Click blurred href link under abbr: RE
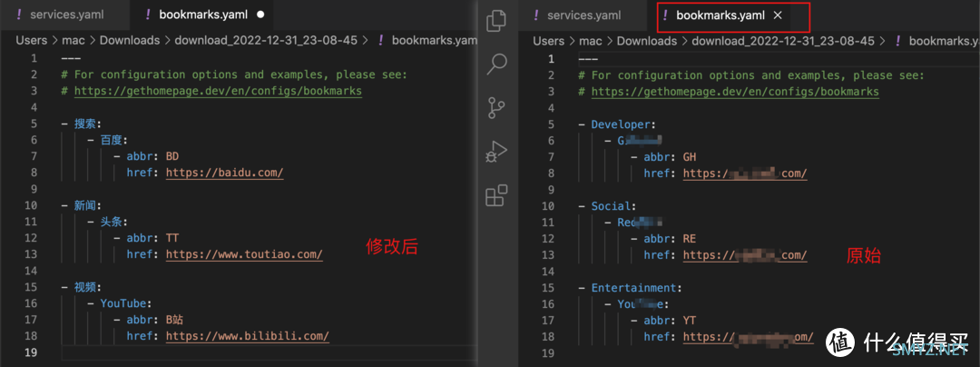 (x=745, y=254)
